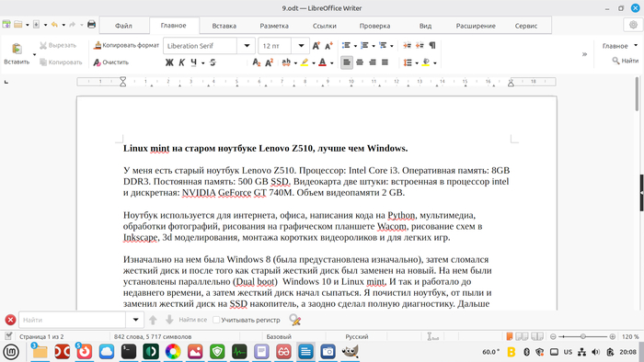Click Копировать формат button
644x362 pixels.
tap(126, 45)
